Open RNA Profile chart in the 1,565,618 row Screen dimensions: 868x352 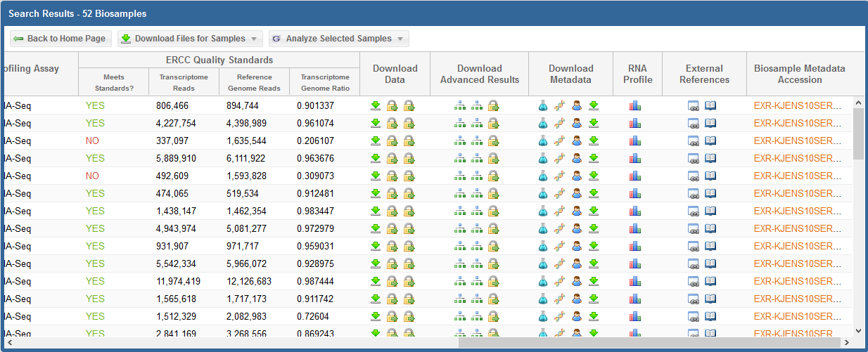635,299
